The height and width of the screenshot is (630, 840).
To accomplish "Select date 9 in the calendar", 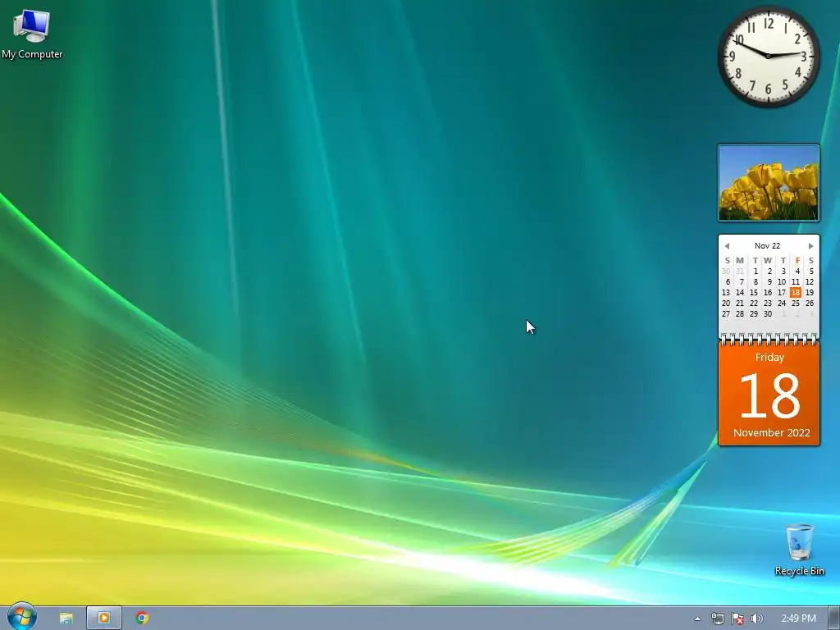I will coord(769,282).
